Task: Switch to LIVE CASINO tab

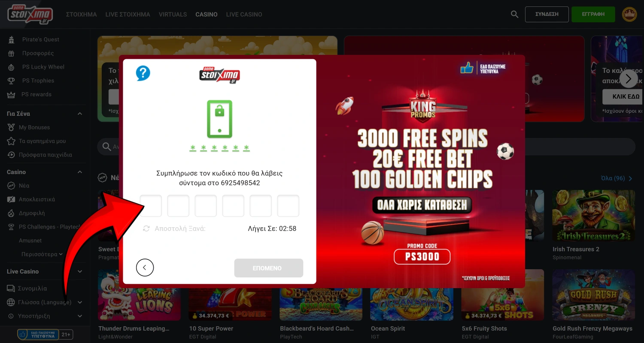Action: tap(244, 14)
